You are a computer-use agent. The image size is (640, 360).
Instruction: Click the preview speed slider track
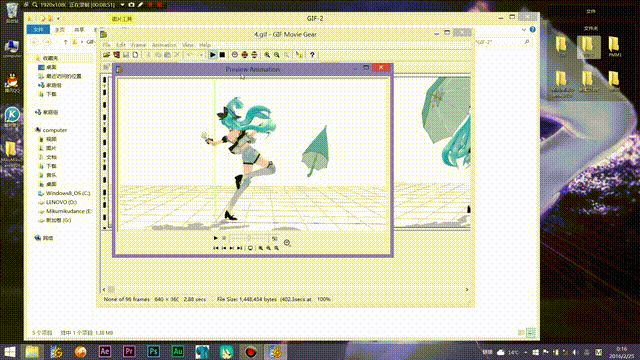(x=249, y=238)
